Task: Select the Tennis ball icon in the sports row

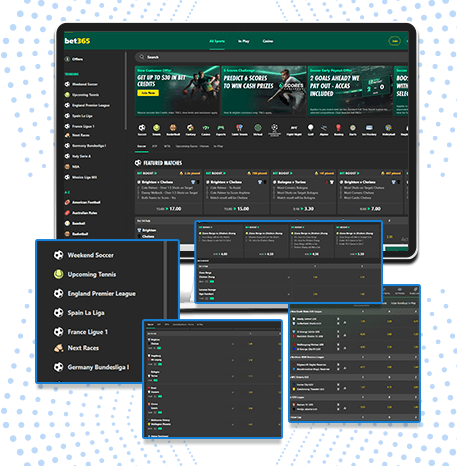Action: [156, 128]
